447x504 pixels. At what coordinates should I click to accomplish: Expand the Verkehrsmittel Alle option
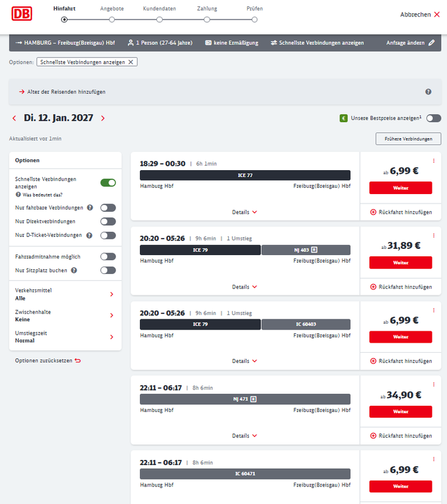pyautogui.click(x=66, y=294)
